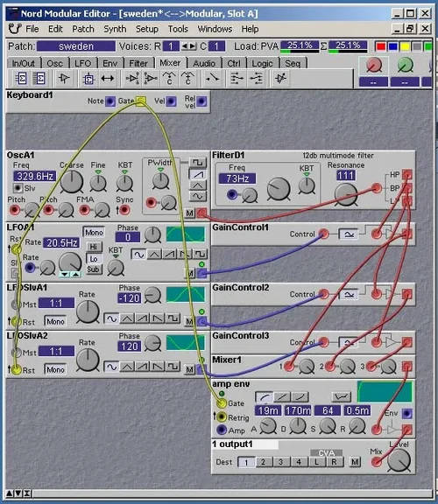Click the bottom-left up arrow button
The image size is (438, 504).
10,493
